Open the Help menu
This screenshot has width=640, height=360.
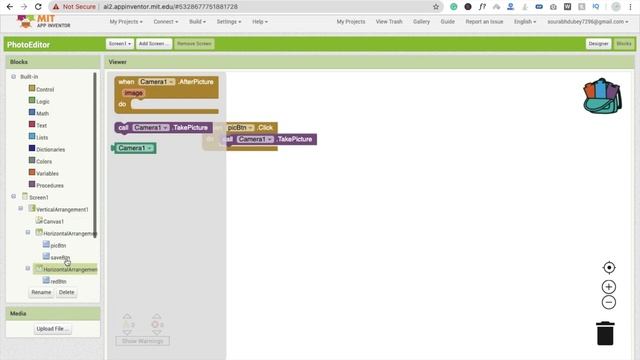(x=260, y=22)
